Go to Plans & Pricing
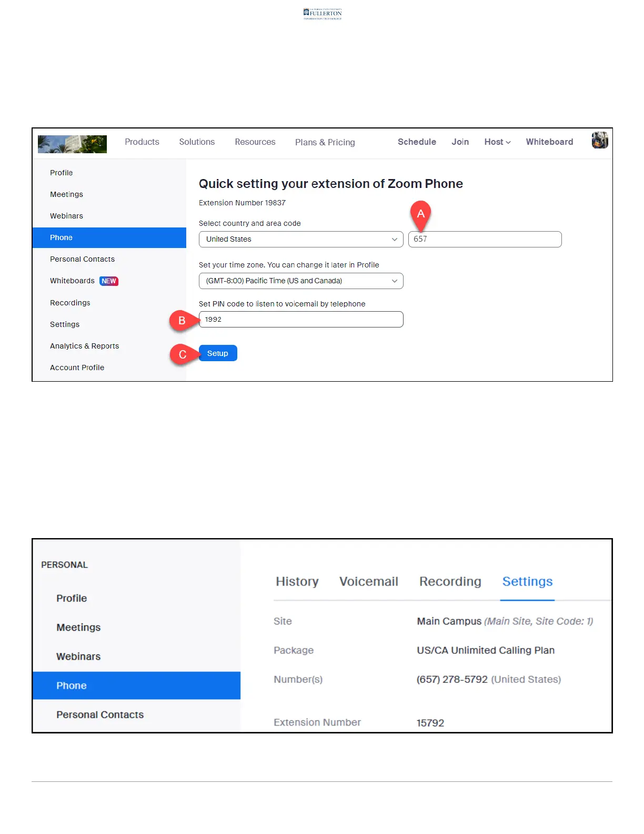 325,142
